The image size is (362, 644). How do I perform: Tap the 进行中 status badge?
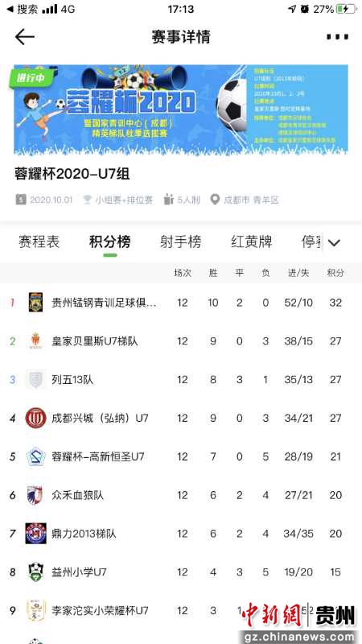(32, 78)
